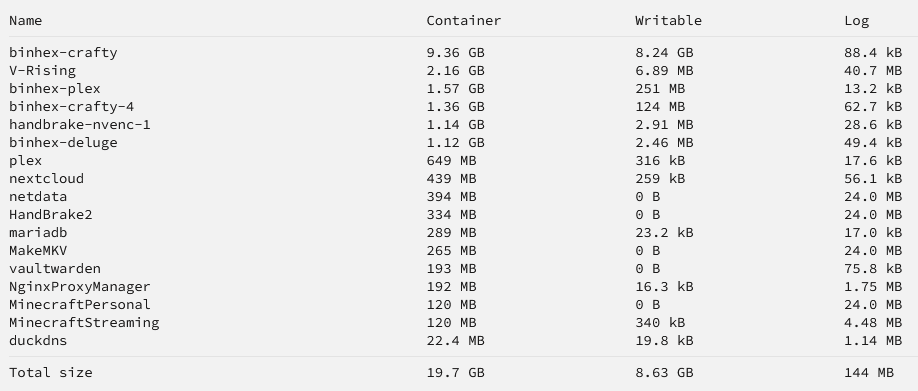This screenshot has width=918, height=391.
Task: Click the netdata container name
Action: click(x=38, y=197)
